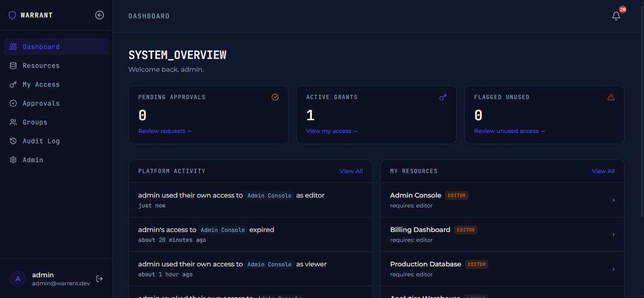Screen dimensions: 644x298
Task: Open the Admin Console resource row
Action: click(x=502, y=200)
